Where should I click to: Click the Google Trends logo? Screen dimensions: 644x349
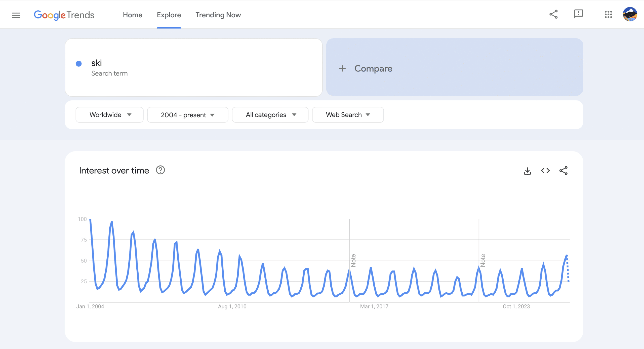click(64, 15)
